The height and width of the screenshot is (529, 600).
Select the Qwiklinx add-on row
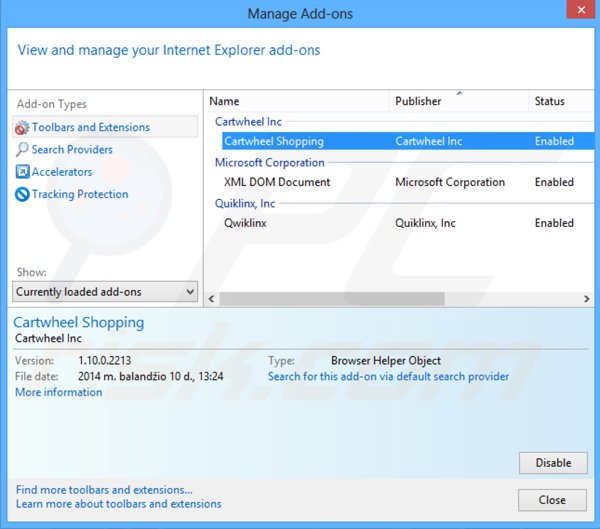408,223
